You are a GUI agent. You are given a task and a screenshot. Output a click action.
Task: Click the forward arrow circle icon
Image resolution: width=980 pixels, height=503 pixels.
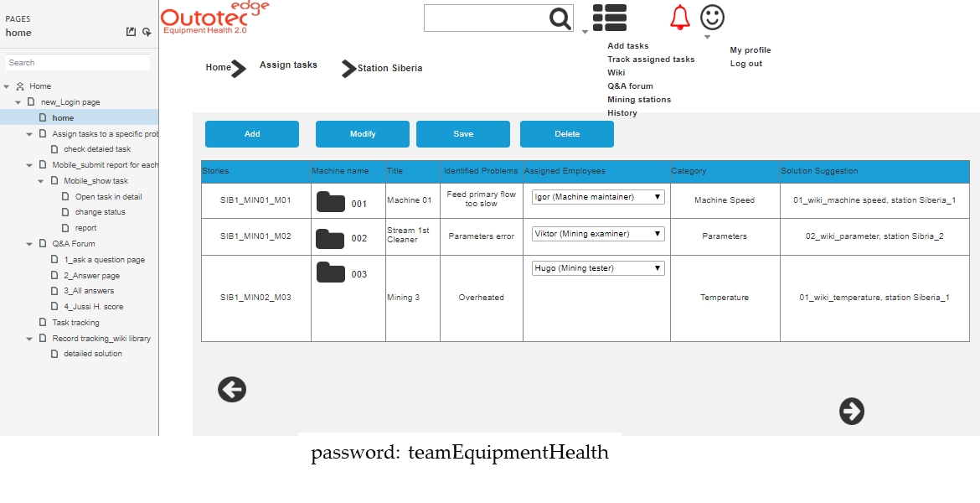(x=851, y=411)
